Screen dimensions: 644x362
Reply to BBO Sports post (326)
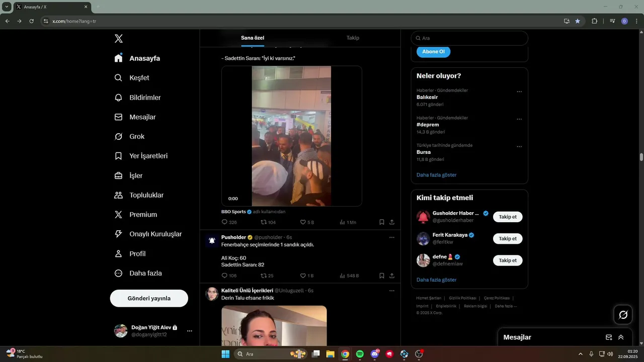click(229, 222)
